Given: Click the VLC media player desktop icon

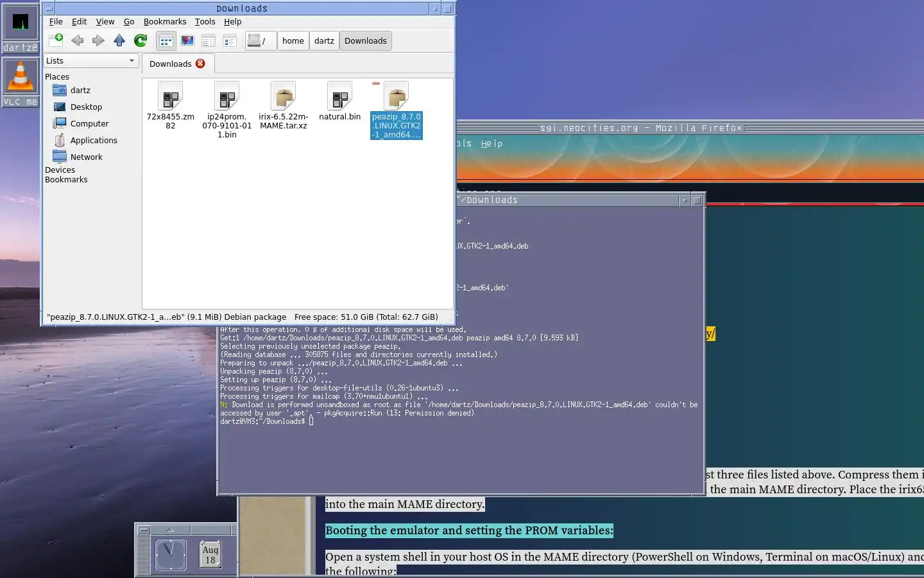Looking at the screenshot, I should pos(21,76).
